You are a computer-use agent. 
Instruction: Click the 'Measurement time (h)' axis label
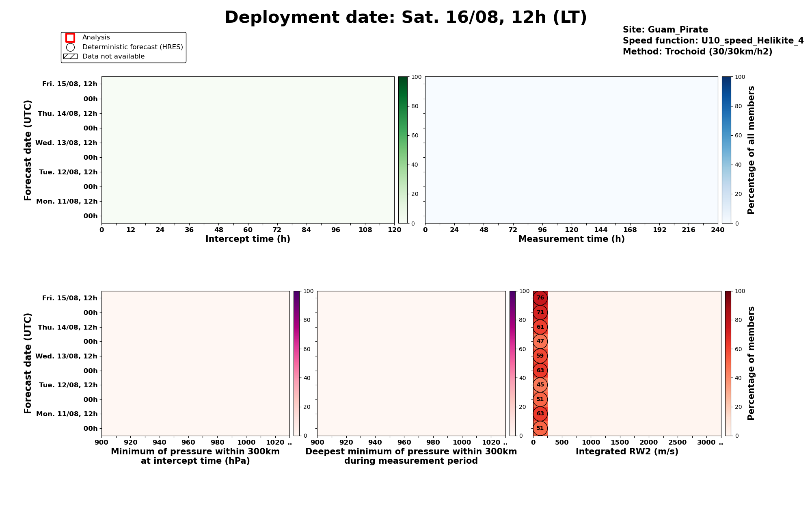pyautogui.click(x=572, y=239)
